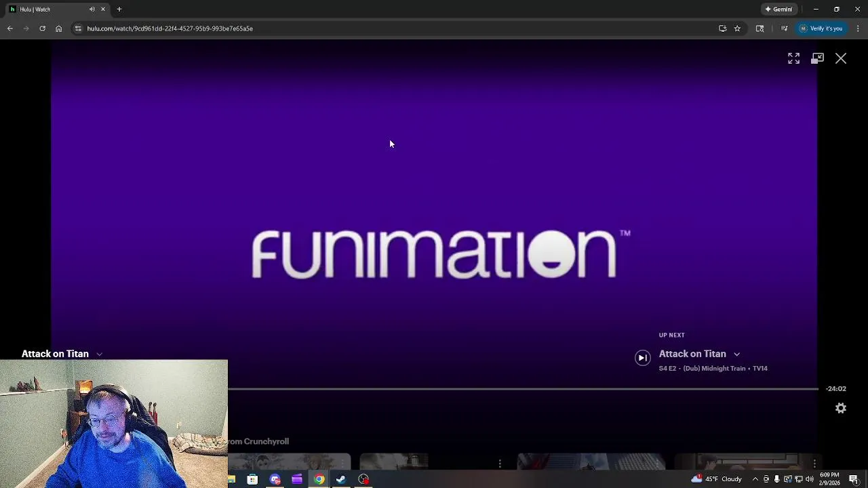Open Chrome from the taskbar
Screen dimensions: 868x488
click(x=319, y=479)
